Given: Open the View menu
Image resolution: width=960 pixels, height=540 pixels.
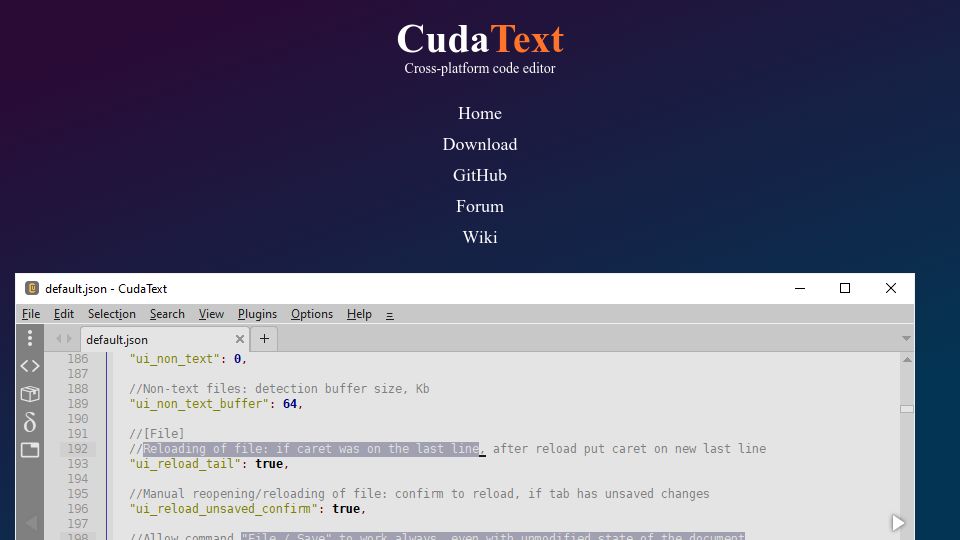Looking at the screenshot, I should (x=211, y=314).
